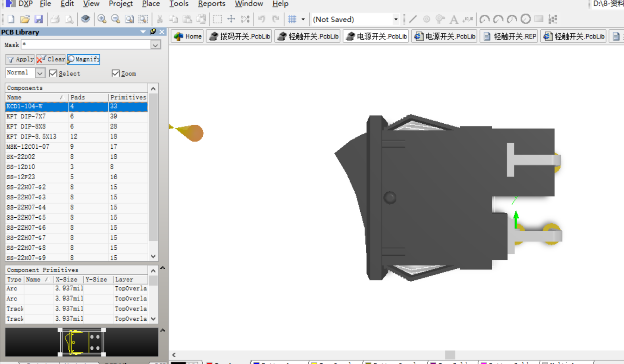
Task: Select the Place Line tool
Action: click(x=413, y=19)
